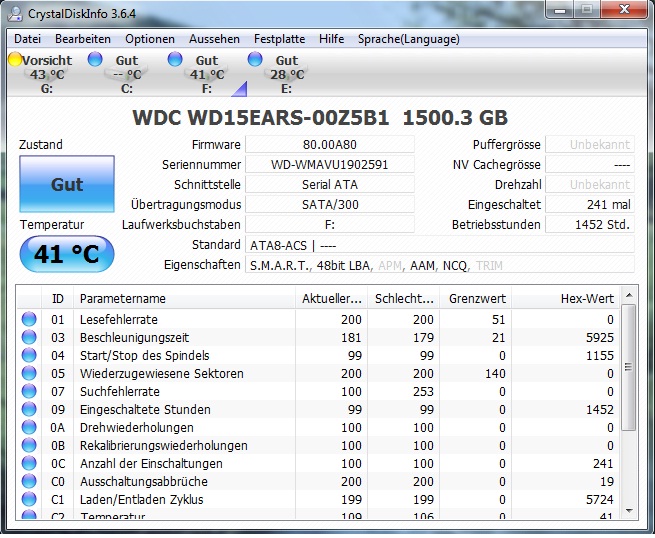Screen dimensions: 655x538
Task: Select the Suchfehlerrate parameter name
Action: [120, 391]
